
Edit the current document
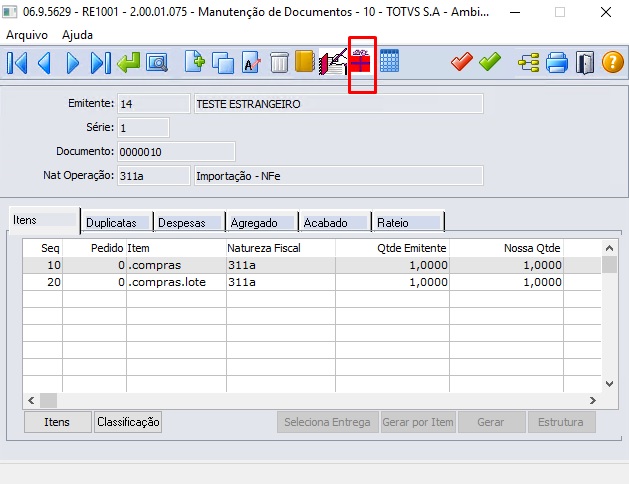251,62
